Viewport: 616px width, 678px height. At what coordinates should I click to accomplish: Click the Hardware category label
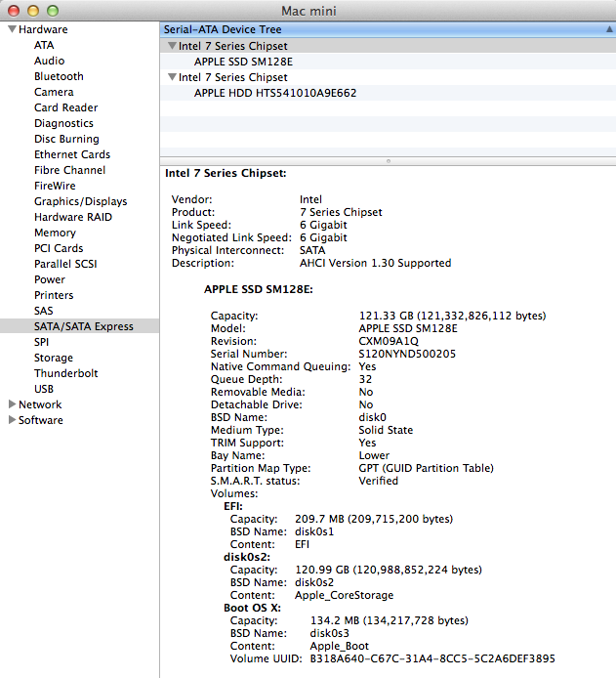[x=43, y=29]
